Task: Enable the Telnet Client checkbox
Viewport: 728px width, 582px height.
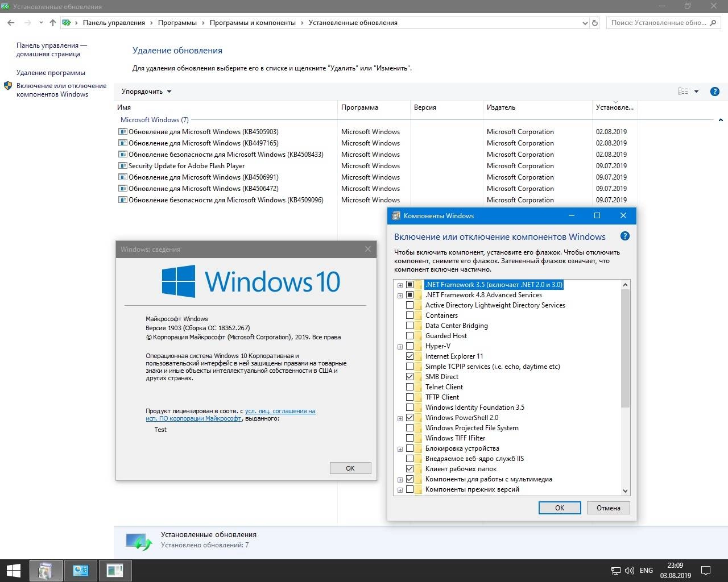Action: [x=409, y=386]
